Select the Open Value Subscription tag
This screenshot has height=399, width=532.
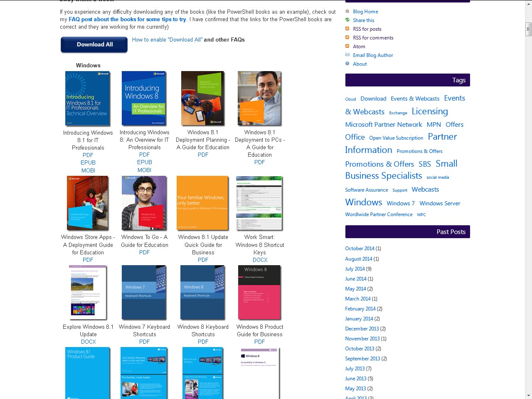396,138
